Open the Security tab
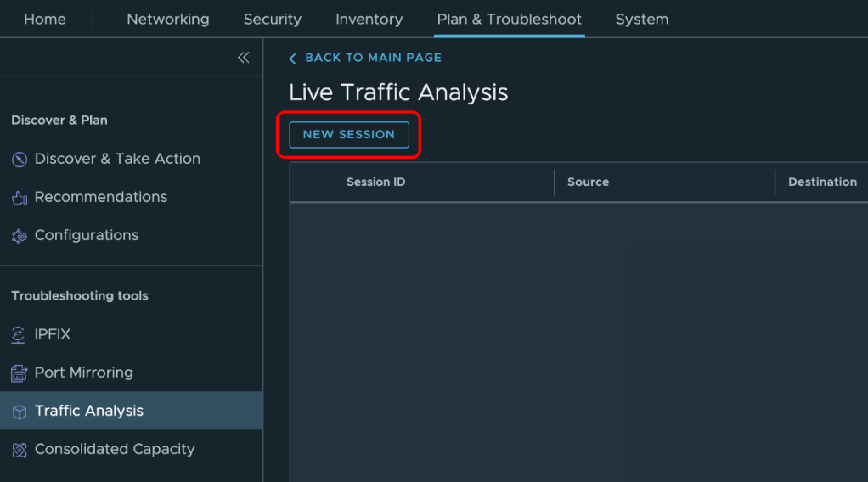Screen dimensions: 868x482 pos(272,19)
